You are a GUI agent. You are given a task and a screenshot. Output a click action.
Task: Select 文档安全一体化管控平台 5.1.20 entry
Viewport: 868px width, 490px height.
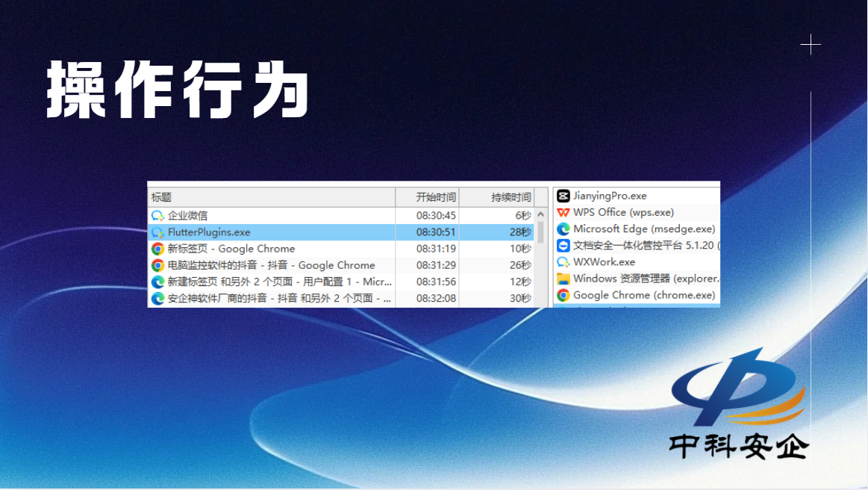[646, 246]
